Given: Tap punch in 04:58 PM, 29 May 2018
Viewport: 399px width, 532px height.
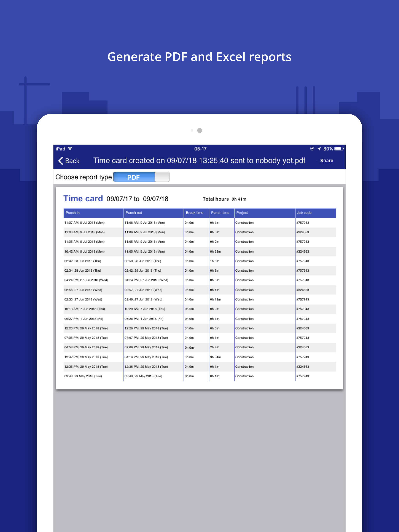Looking at the screenshot, I should pyautogui.click(x=86, y=347).
